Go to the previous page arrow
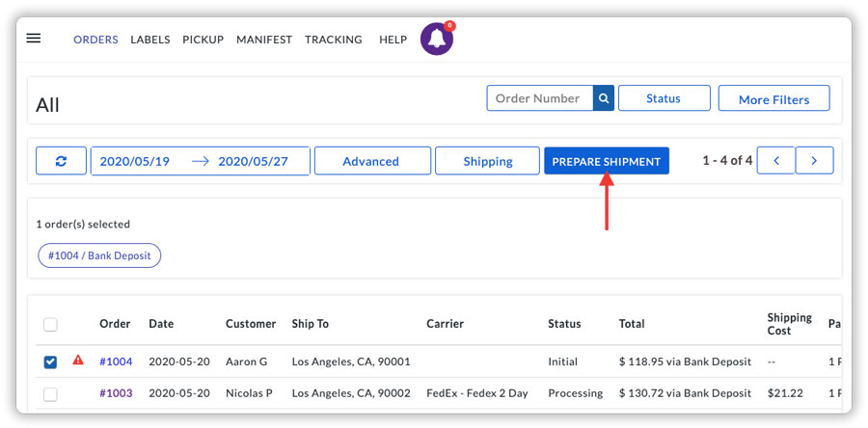 (775, 161)
